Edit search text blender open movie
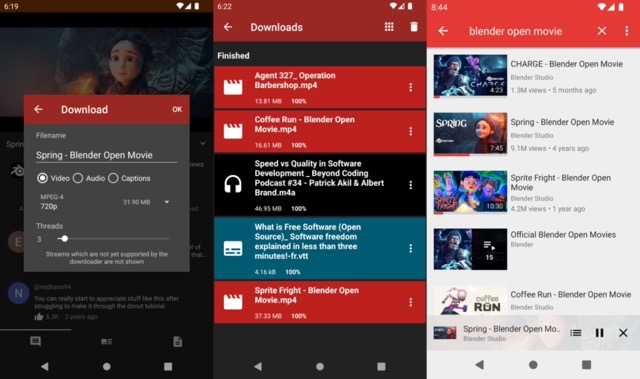Screen dimensions: 640x379 (x=516, y=31)
